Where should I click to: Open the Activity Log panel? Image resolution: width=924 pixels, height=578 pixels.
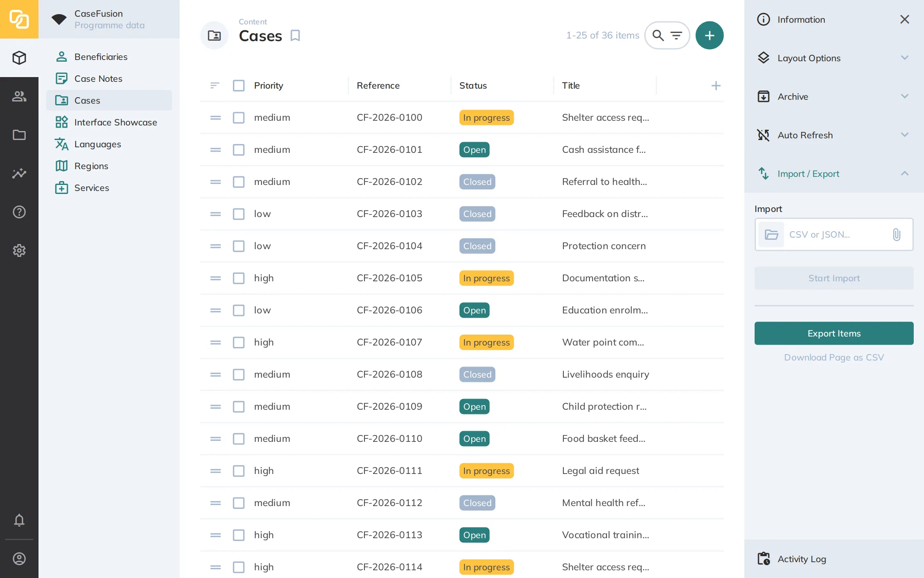834,559
